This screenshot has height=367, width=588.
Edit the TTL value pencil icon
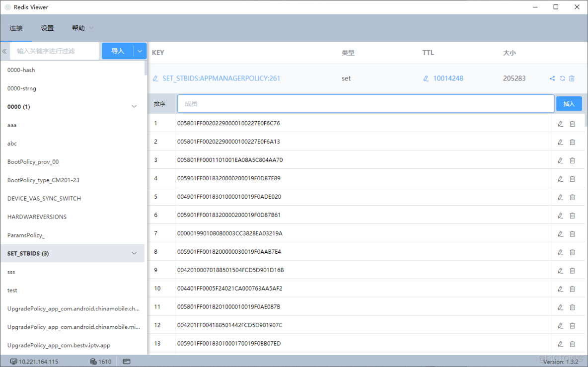click(426, 78)
